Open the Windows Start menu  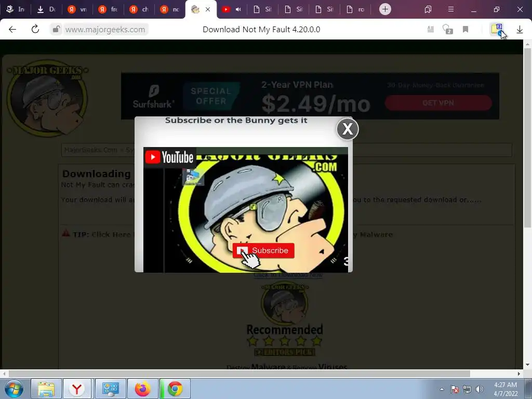[14, 389]
